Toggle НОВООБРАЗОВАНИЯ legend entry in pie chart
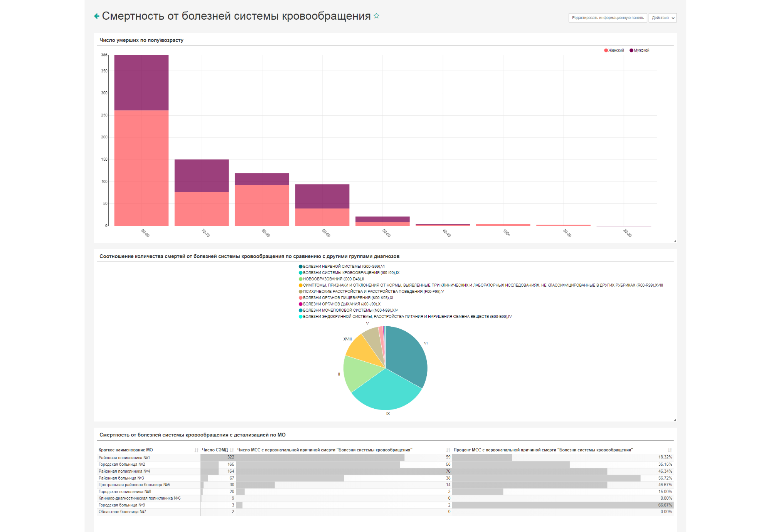Viewport: 771px width, 532px height. click(x=332, y=279)
